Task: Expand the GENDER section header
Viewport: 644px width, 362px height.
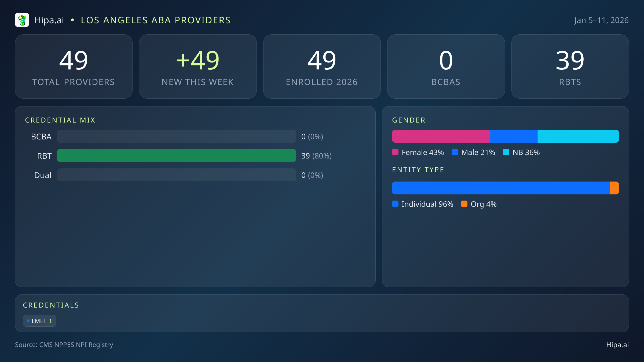Action: [409, 120]
